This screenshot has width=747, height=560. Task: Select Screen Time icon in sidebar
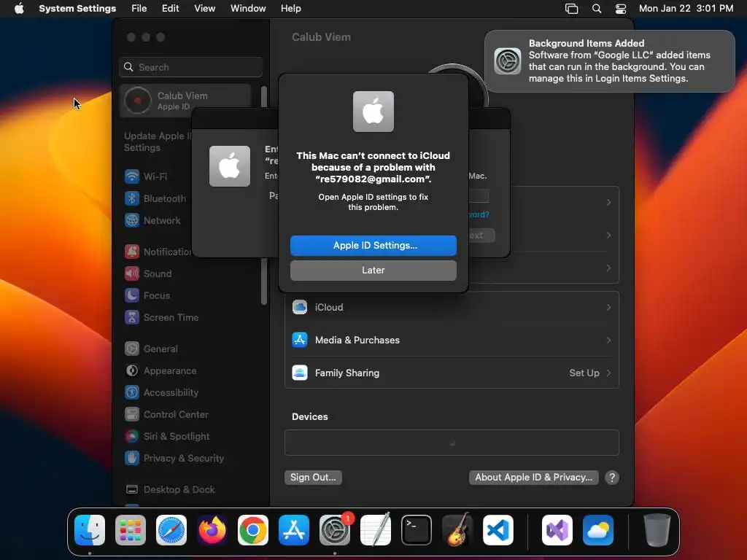(132, 318)
